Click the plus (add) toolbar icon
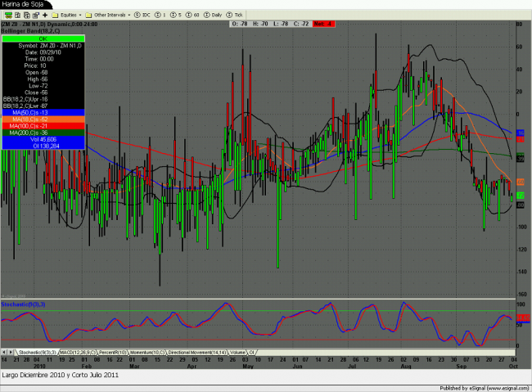This screenshot has width=532, height=392. pos(45,15)
